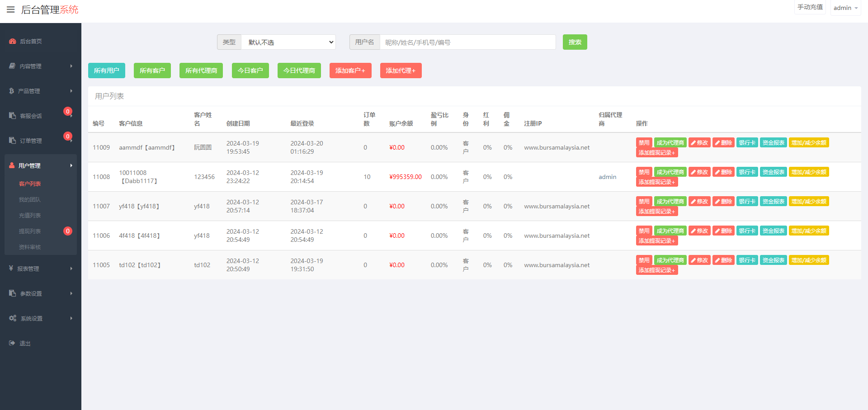
Task: Expand the 参数设置 sidebar menu
Action: coord(41,293)
